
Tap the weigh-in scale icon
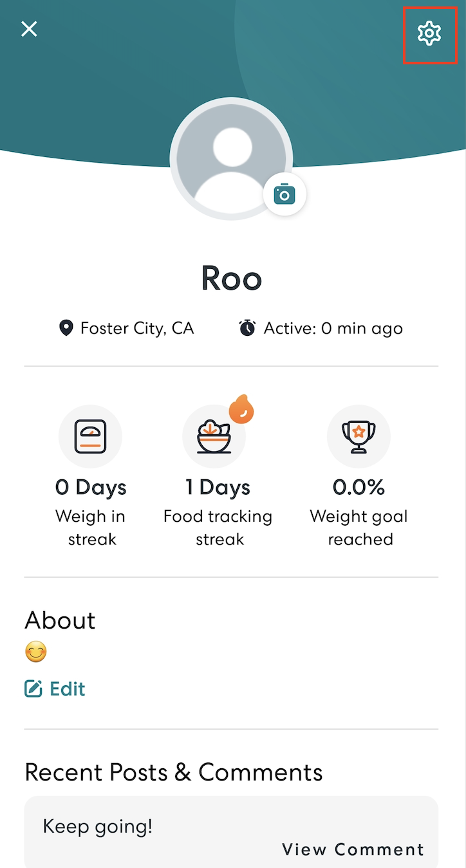90,436
